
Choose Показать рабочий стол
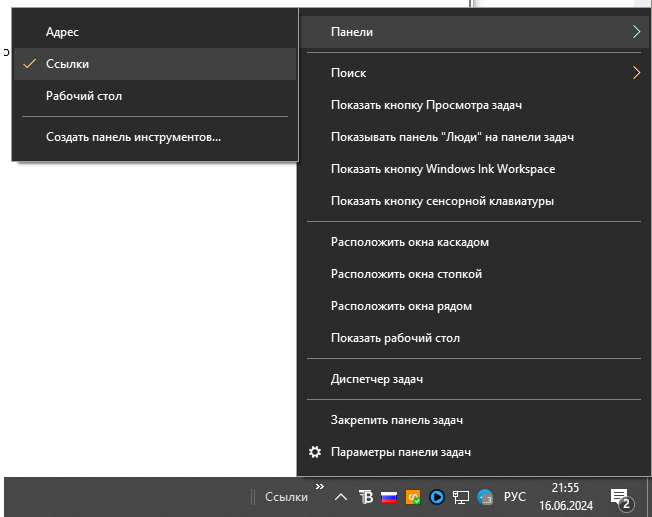coord(474,338)
